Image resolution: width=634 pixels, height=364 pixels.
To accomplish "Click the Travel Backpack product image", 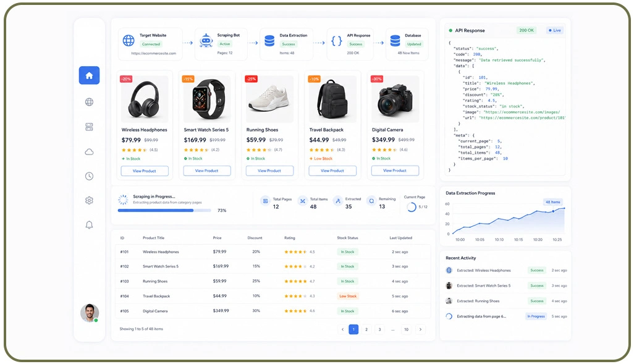I will coord(332,99).
